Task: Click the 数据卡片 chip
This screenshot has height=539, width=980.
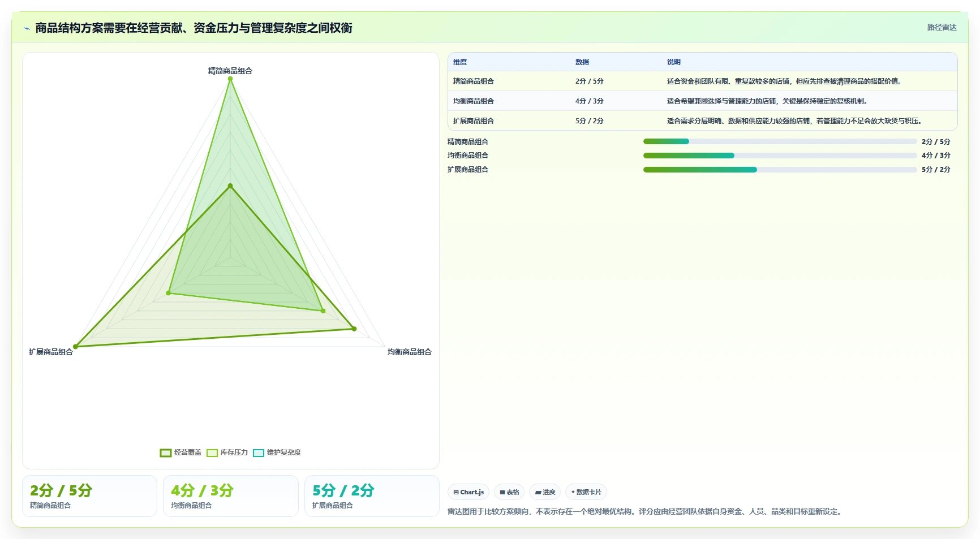Action: [586, 492]
